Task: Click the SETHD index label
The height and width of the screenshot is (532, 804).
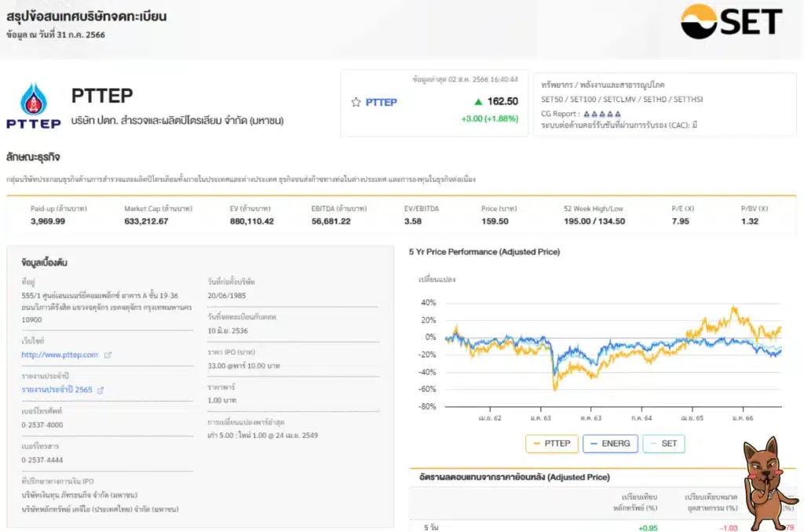Action: [x=658, y=100]
